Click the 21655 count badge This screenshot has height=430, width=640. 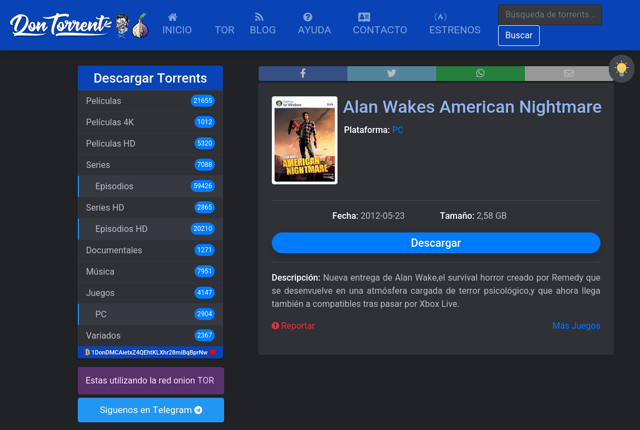tap(202, 101)
